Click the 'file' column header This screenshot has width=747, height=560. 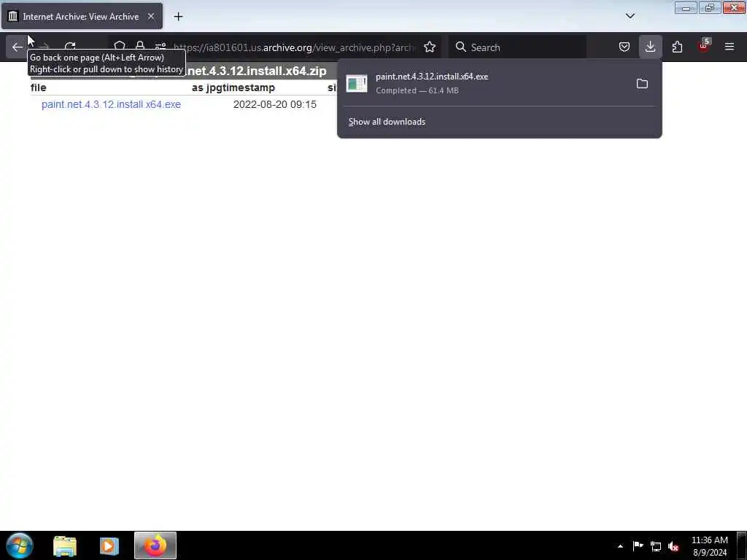point(38,87)
